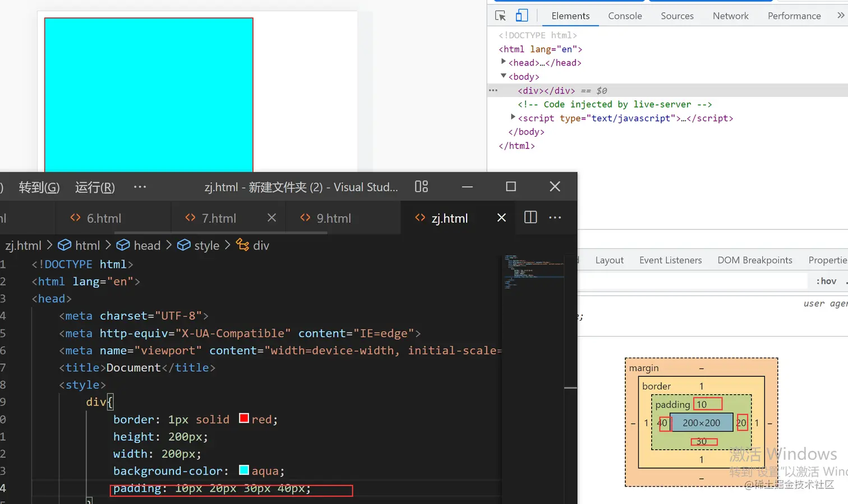Open the Elements tab in DevTools

tap(570, 16)
